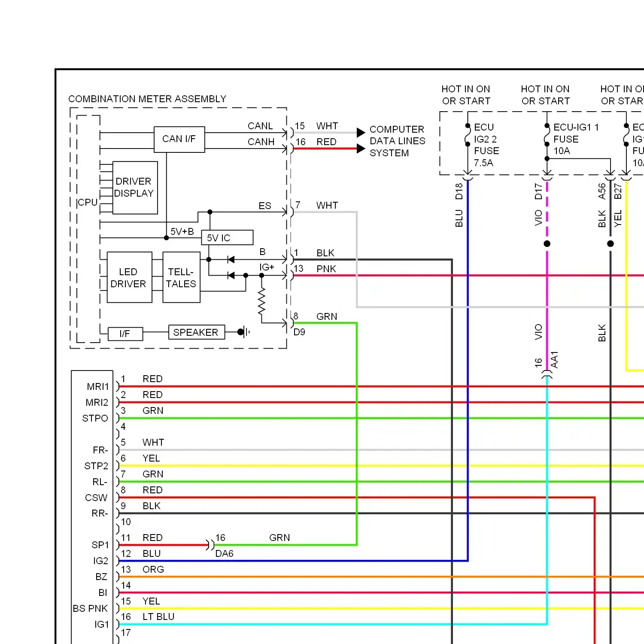644x644 pixels.
Task: Select the "CPU" label
Action: coord(88,202)
